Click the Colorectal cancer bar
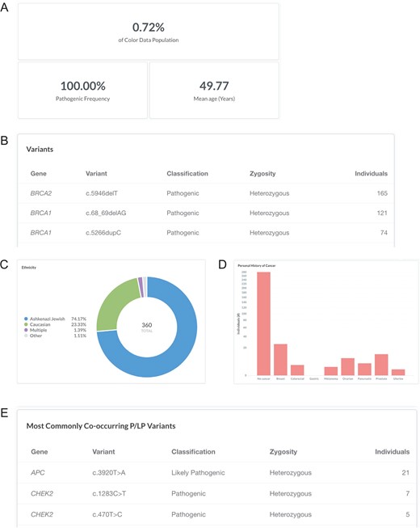The width and height of the screenshot is (420, 528). 297,370
